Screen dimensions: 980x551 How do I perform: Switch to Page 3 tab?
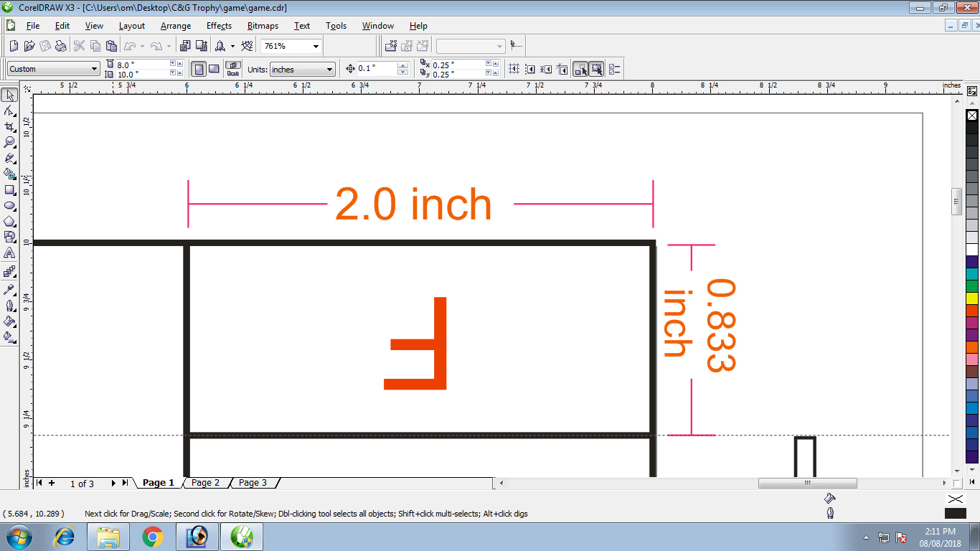[x=253, y=483]
